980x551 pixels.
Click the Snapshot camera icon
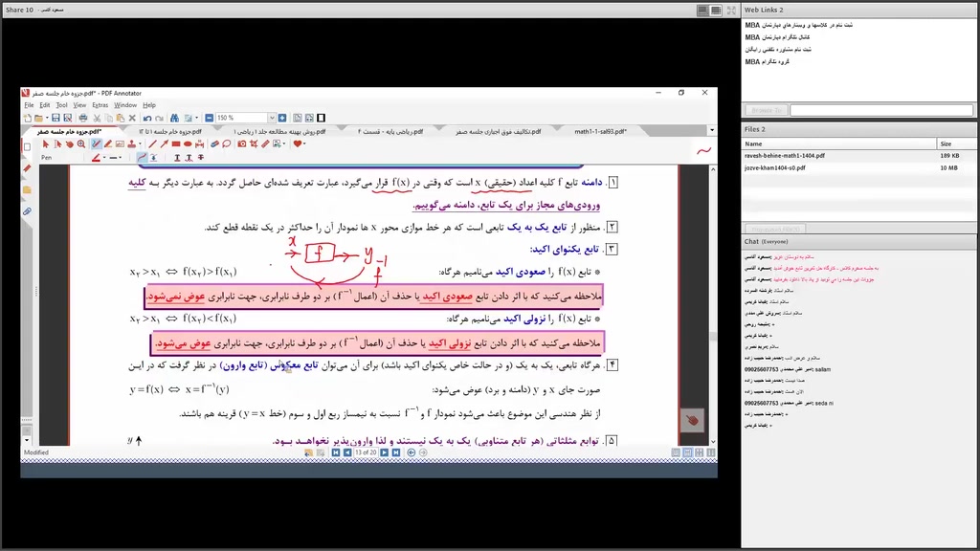tap(242, 143)
